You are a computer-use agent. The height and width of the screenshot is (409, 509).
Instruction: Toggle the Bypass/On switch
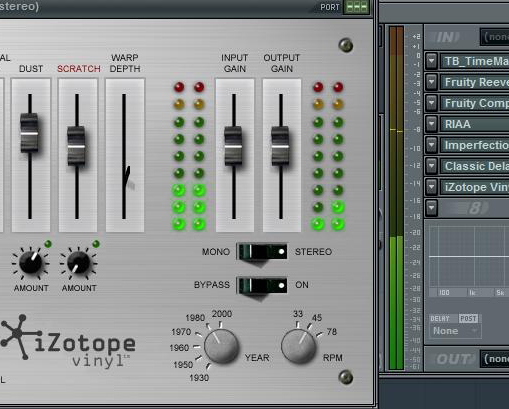pyautogui.click(x=262, y=285)
